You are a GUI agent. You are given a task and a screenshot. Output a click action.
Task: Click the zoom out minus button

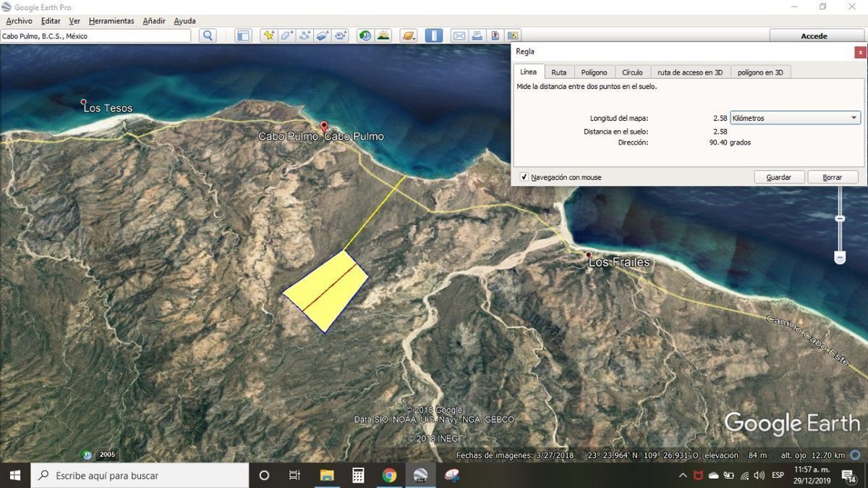(840, 257)
